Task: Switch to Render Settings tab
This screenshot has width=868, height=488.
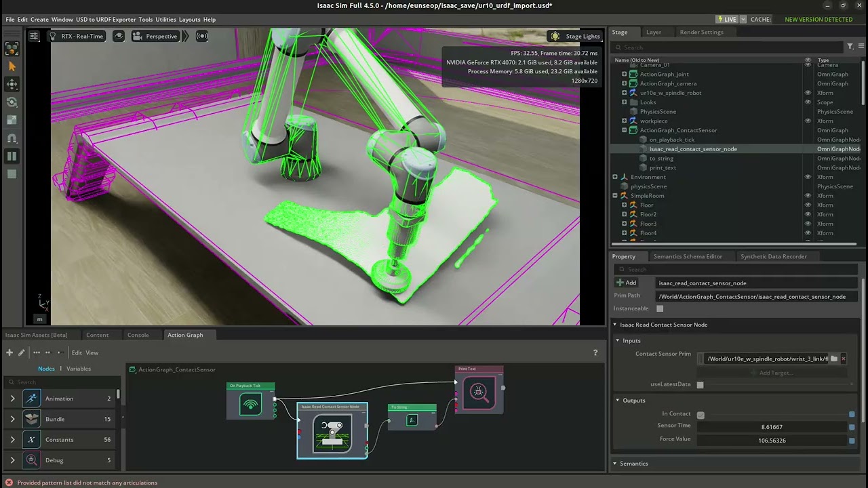Action: click(x=701, y=32)
